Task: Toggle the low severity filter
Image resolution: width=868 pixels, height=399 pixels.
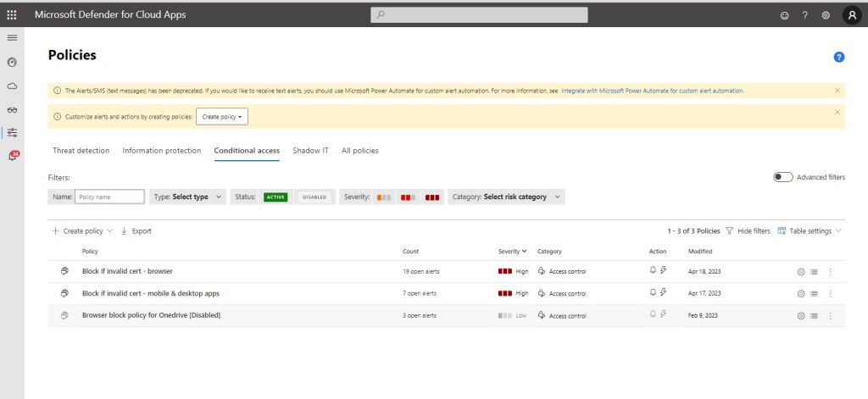Action: pyautogui.click(x=384, y=197)
